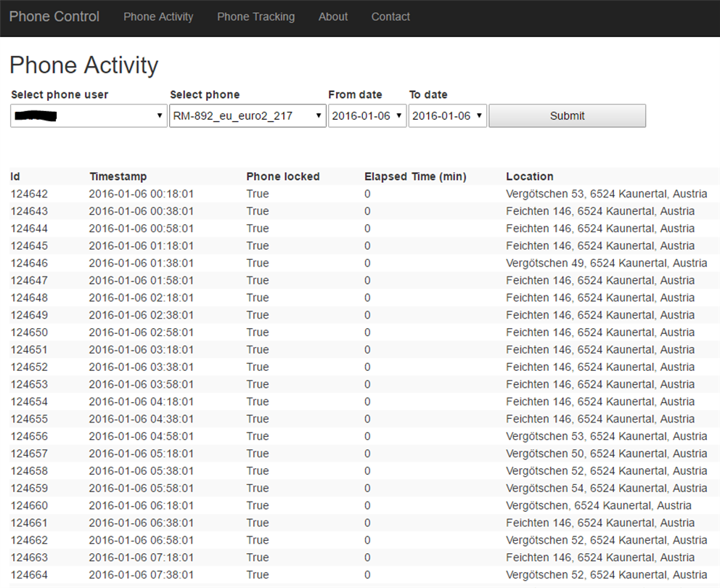Open the About page link
The height and width of the screenshot is (588, 720).
(x=333, y=17)
